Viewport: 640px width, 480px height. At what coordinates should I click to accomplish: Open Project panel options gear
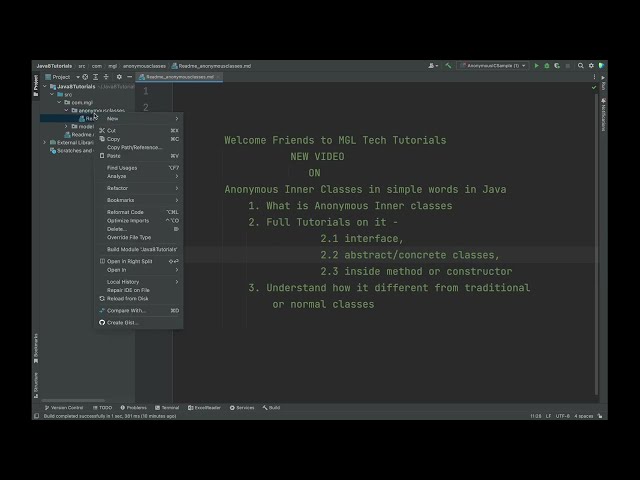click(x=119, y=77)
